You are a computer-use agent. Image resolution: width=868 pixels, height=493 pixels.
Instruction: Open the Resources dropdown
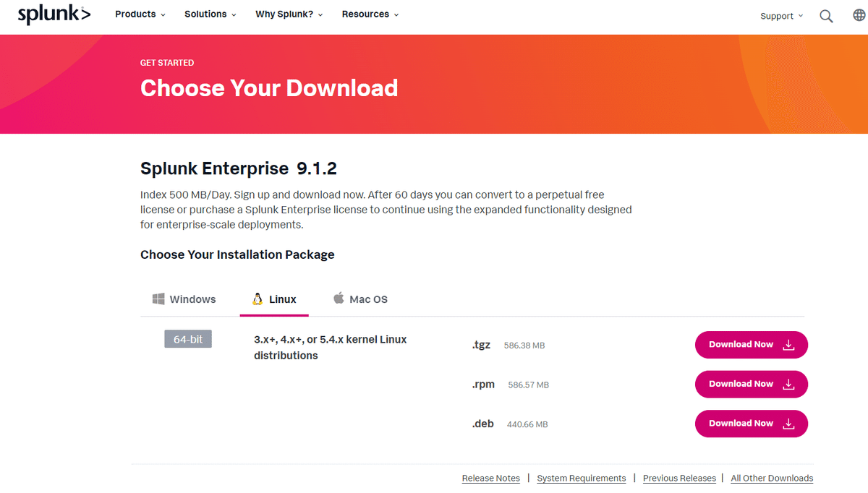(x=370, y=14)
